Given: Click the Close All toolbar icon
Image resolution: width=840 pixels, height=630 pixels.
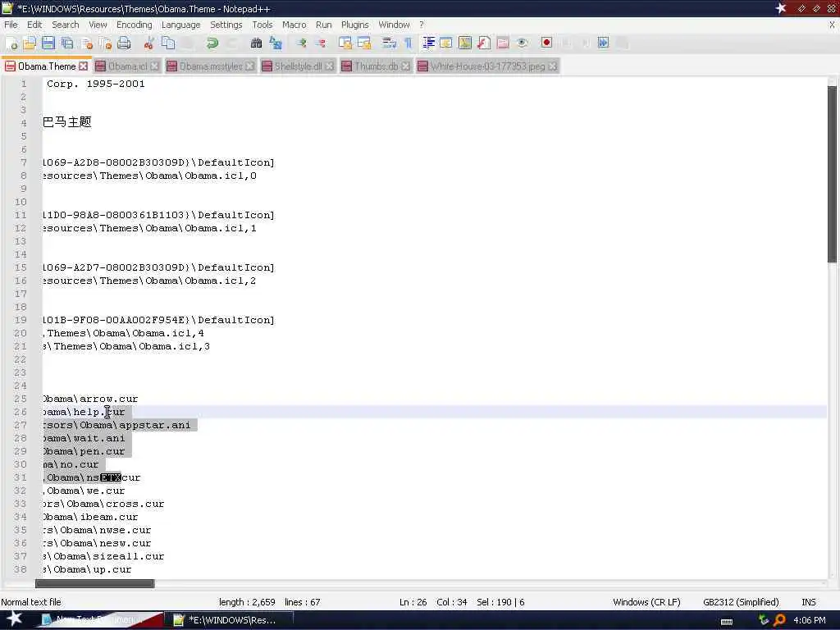Looking at the screenshot, I should pos(106,43).
